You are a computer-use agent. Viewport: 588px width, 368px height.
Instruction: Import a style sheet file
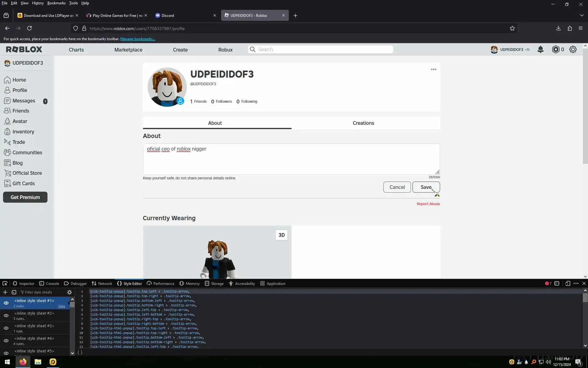[14, 292]
